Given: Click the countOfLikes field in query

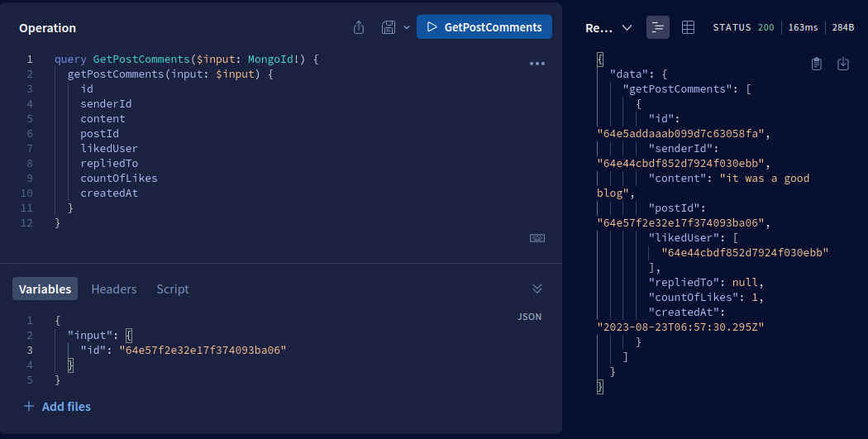Looking at the screenshot, I should 119,179.
